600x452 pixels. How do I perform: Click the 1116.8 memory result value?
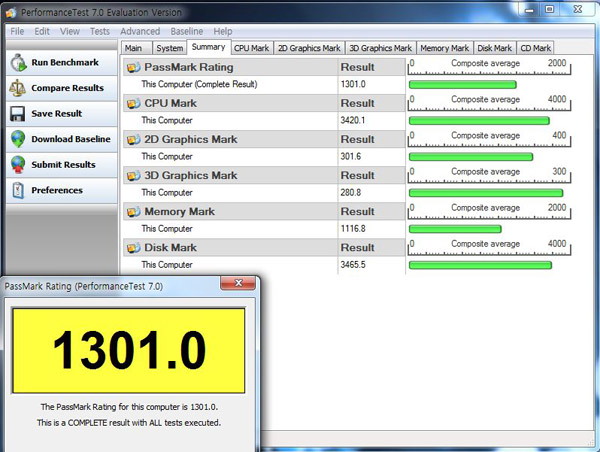point(353,229)
